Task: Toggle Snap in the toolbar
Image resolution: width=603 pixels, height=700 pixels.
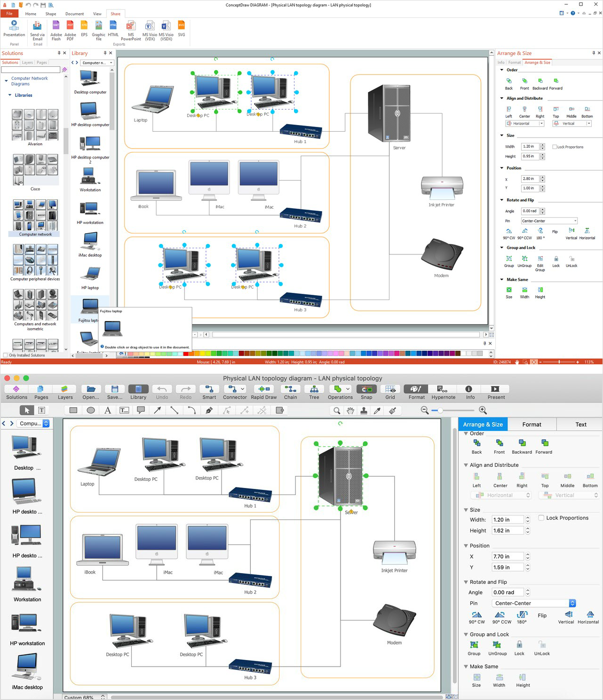Action: pyautogui.click(x=366, y=389)
